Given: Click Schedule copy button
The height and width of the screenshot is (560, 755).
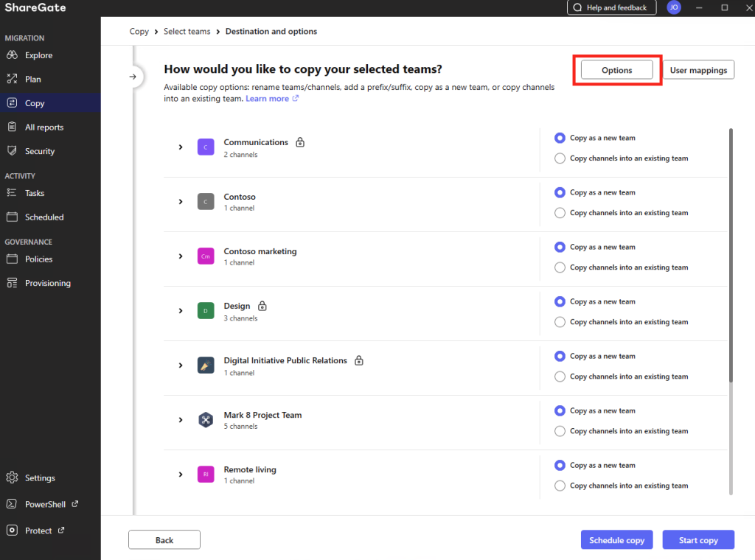Looking at the screenshot, I should click(617, 540).
